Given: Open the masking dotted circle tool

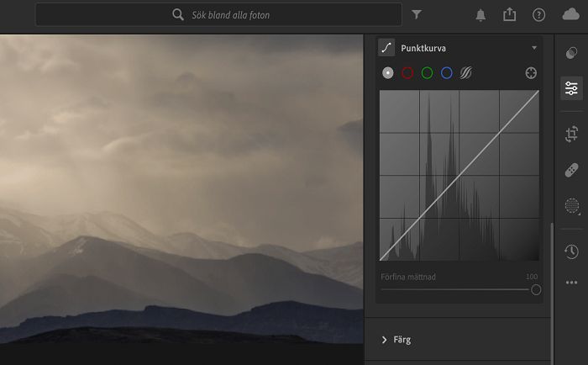Looking at the screenshot, I should pos(572,206).
